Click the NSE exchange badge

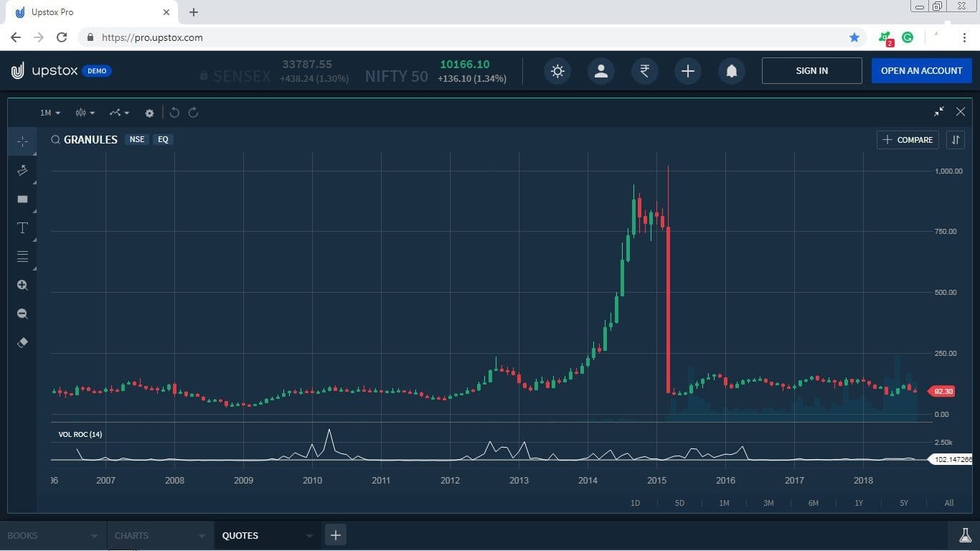(x=136, y=140)
